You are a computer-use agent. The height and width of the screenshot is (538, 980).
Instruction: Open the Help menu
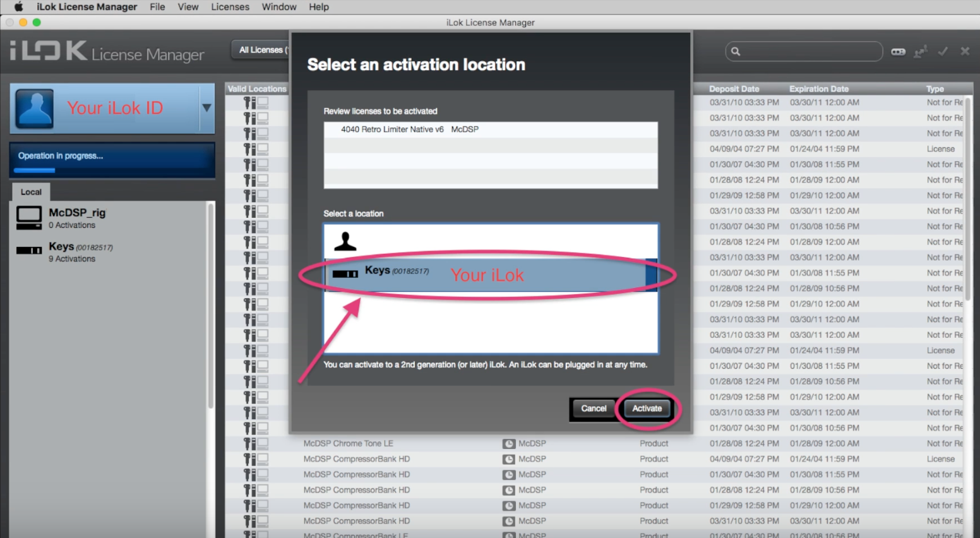coord(319,7)
